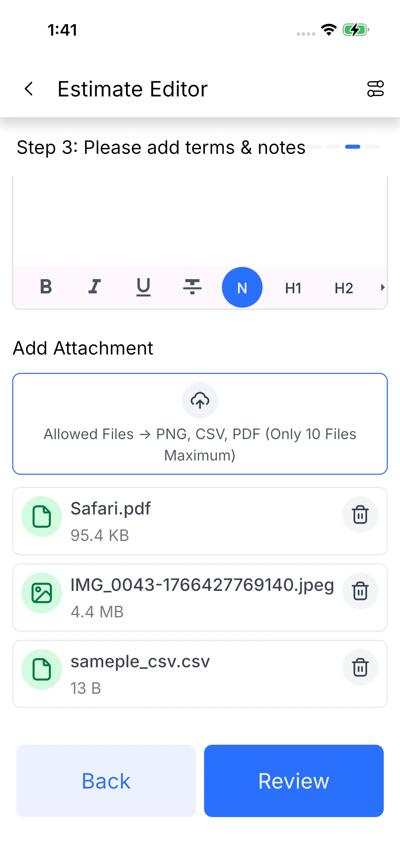
Task: Click inside the terms and notes text area
Action: 200,221
